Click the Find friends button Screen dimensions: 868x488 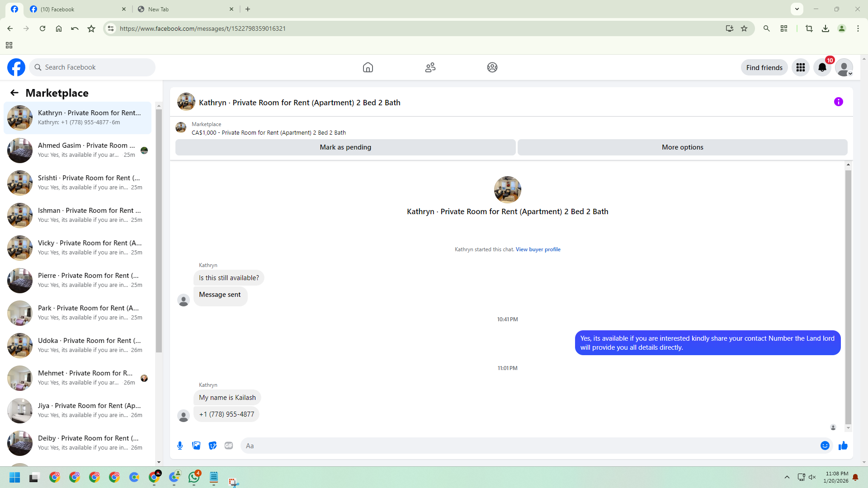tap(764, 67)
